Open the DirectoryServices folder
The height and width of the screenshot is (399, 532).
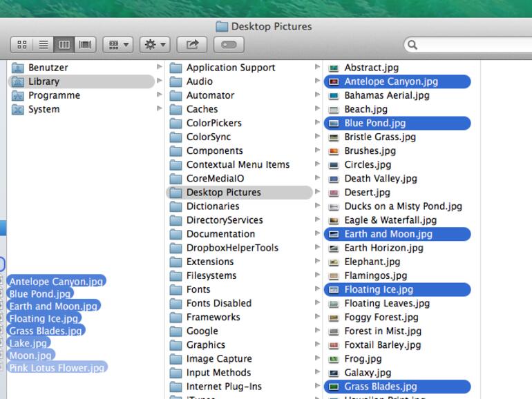pyautogui.click(x=239, y=220)
